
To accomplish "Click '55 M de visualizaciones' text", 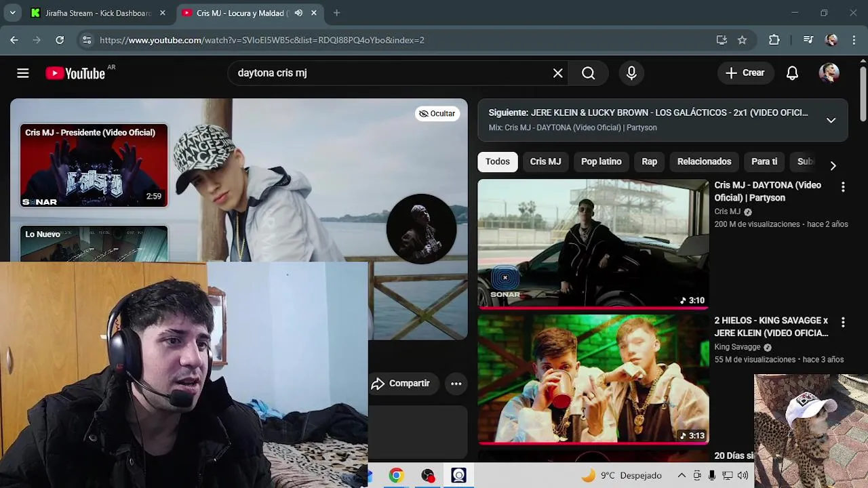I will point(755,360).
